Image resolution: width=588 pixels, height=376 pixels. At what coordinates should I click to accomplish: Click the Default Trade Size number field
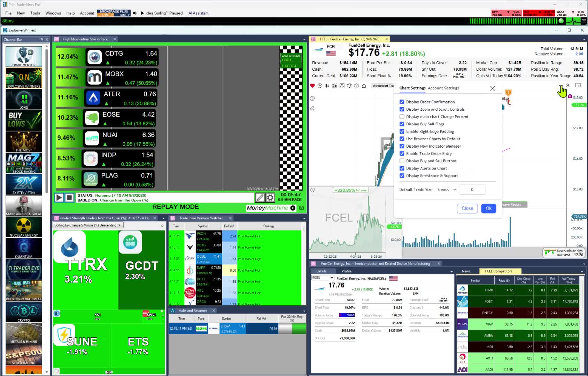(472, 190)
